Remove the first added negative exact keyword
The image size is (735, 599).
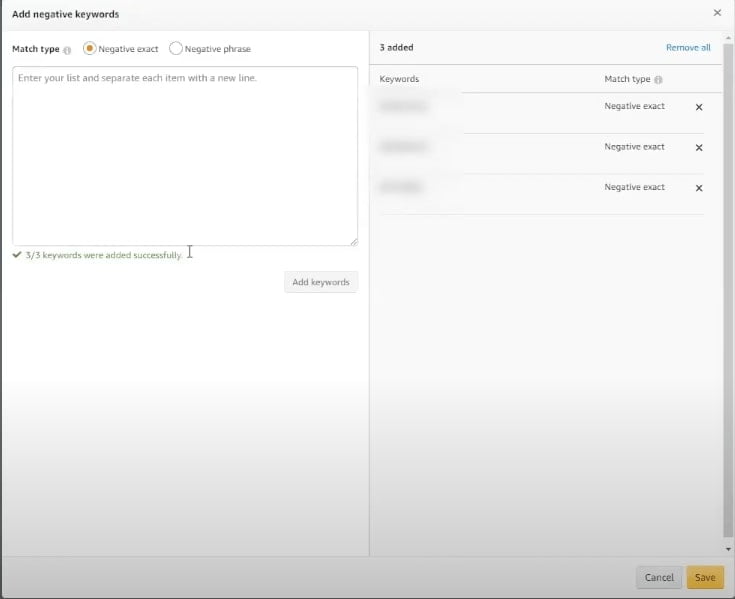699,107
